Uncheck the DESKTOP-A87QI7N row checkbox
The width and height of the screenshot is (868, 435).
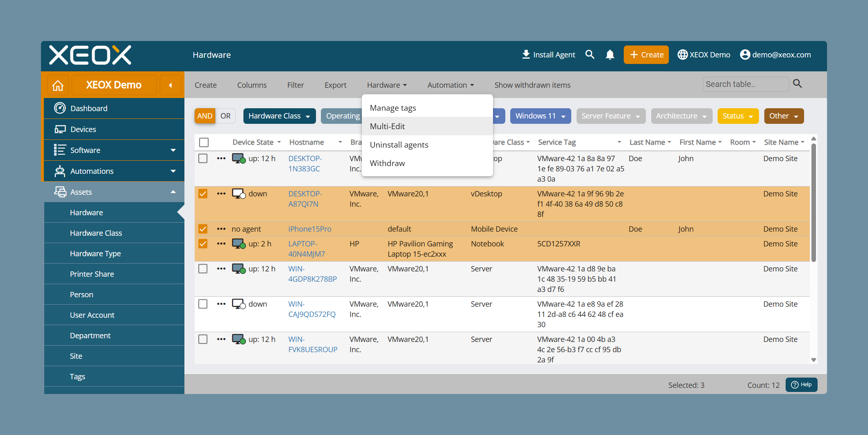[x=203, y=194]
